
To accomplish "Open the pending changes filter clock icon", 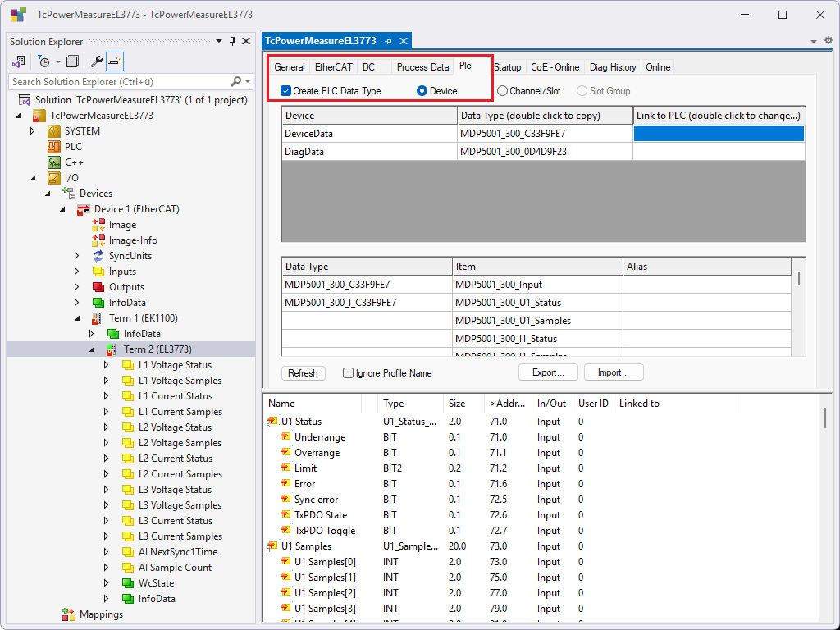I will (x=44, y=62).
